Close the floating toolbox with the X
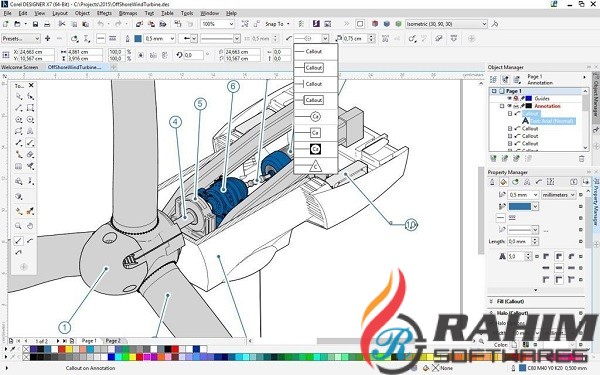Screen dimensions: 600x375 point(31,85)
